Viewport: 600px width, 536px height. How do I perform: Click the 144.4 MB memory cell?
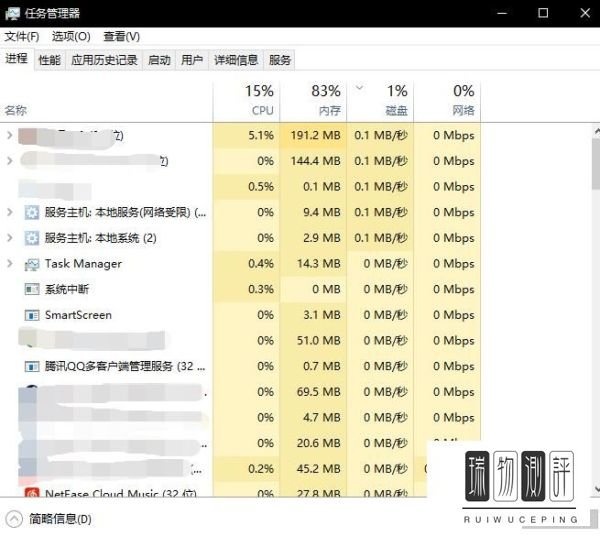tap(313, 161)
